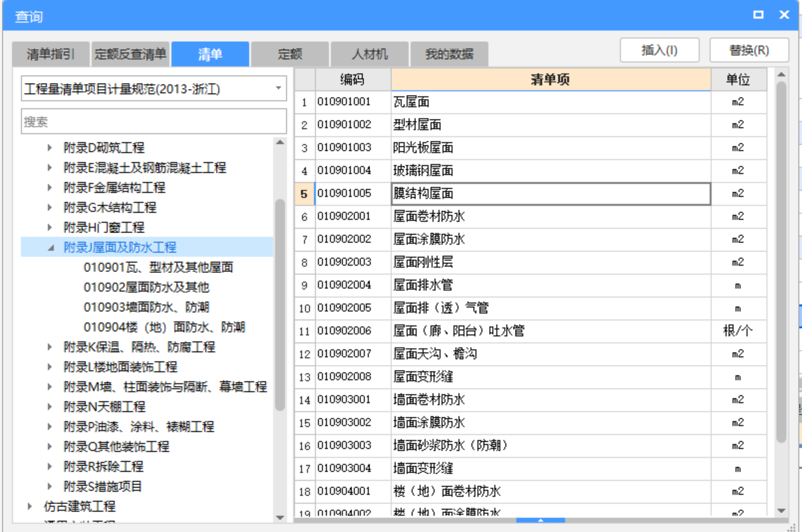The image size is (802, 532).
Task: Expand 附录F金属结构工程 node
Action: pos(50,187)
